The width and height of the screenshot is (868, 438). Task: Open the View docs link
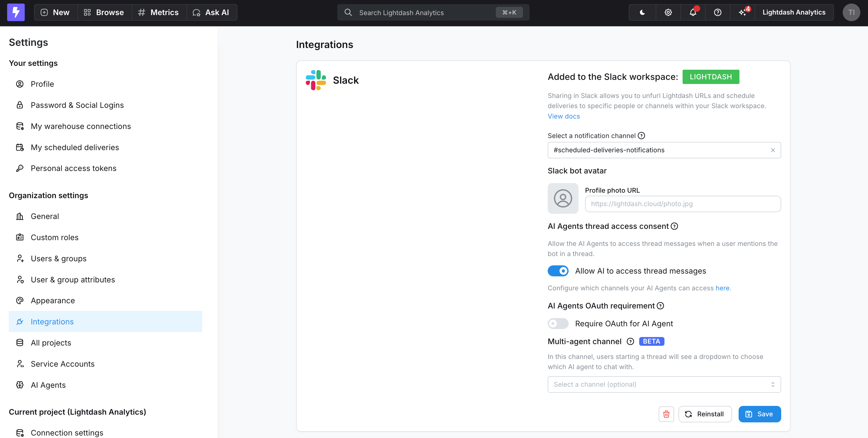(x=563, y=116)
